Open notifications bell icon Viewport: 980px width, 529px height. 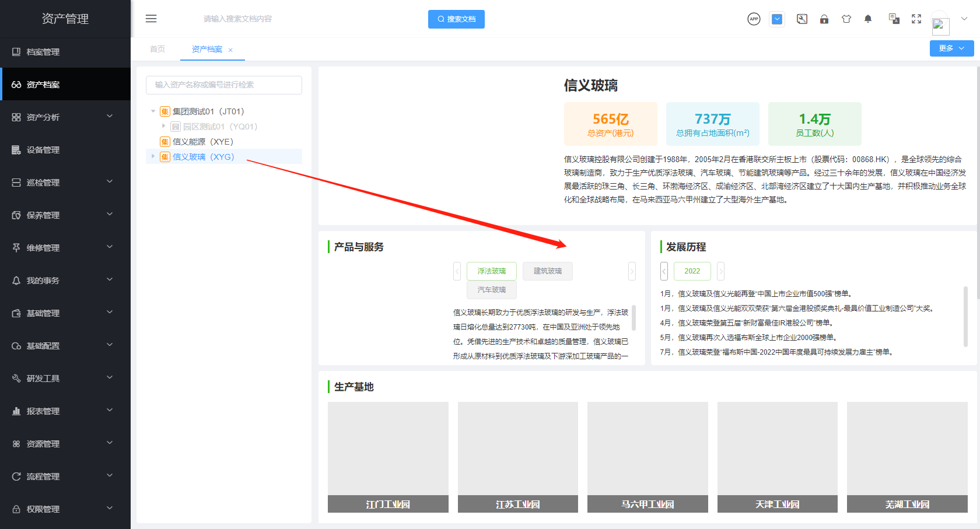tap(868, 19)
